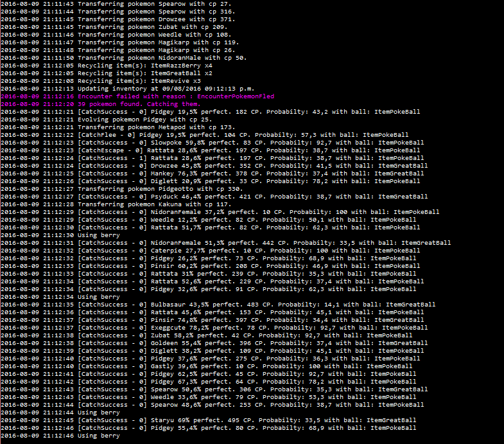Click the 'NidoranFemale 37,2% perfect. 10 CP' line
Viewport: 504px width, 444px height.
[220, 212]
